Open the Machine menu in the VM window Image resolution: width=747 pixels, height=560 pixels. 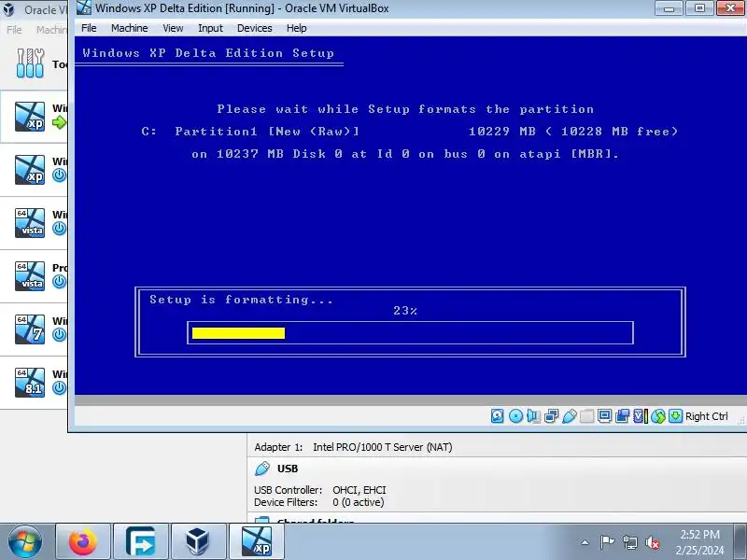coord(129,28)
